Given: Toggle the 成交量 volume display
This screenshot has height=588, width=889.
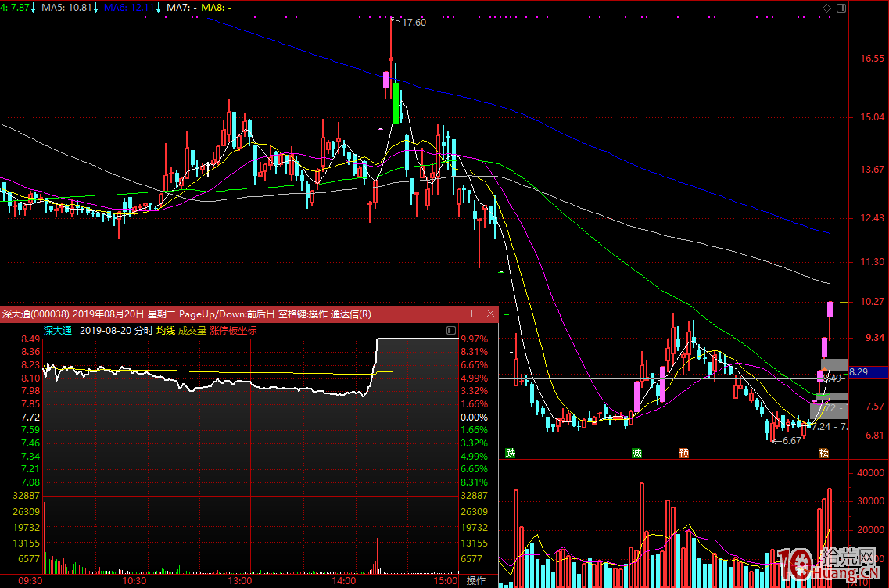Looking at the screenshot, I should pos(192,331).
